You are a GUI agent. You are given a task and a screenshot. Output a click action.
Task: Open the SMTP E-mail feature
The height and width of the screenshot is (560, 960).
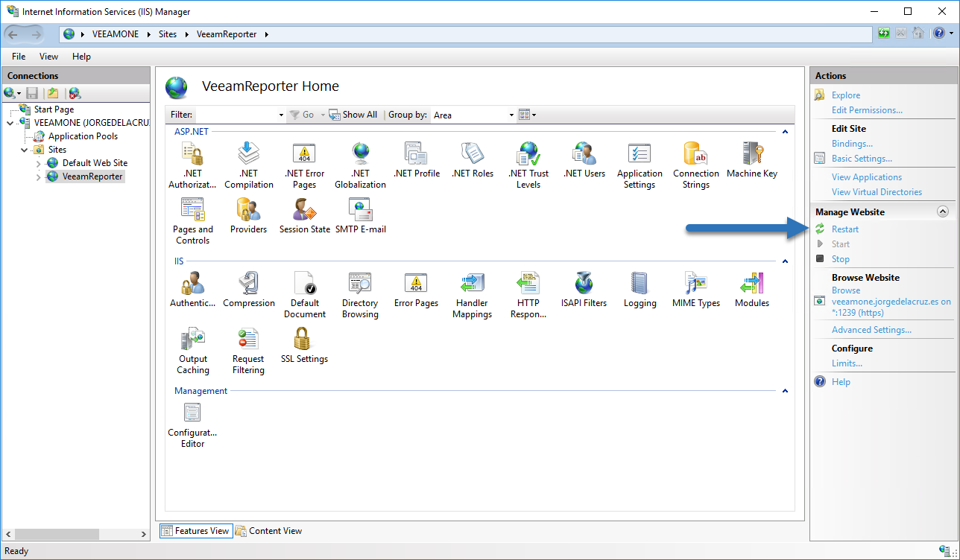pyautogui.click(x=361, y=216)
